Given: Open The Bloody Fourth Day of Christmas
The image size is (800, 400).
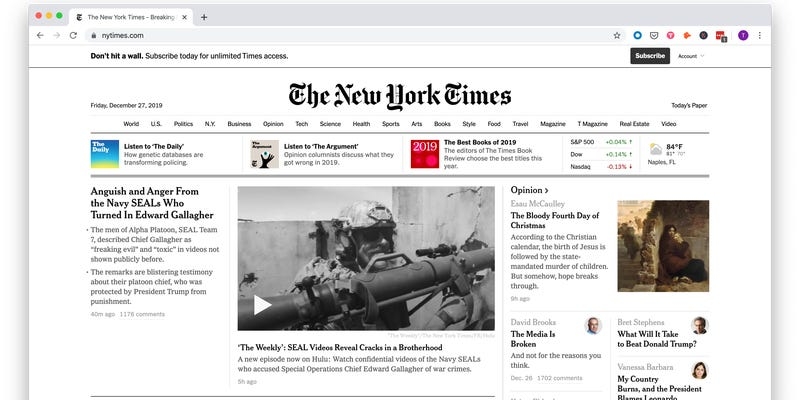Looking at the screenshot, I should point(555,220).
